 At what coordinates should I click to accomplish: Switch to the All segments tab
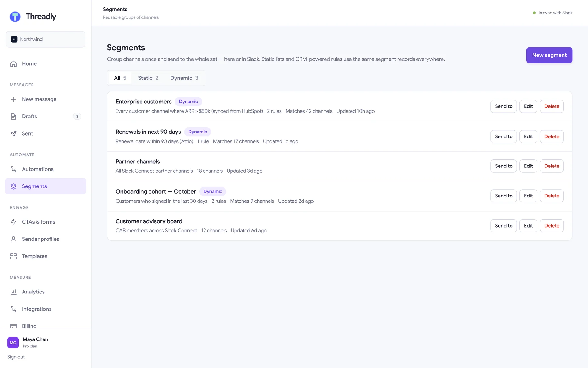pos(120,78)
